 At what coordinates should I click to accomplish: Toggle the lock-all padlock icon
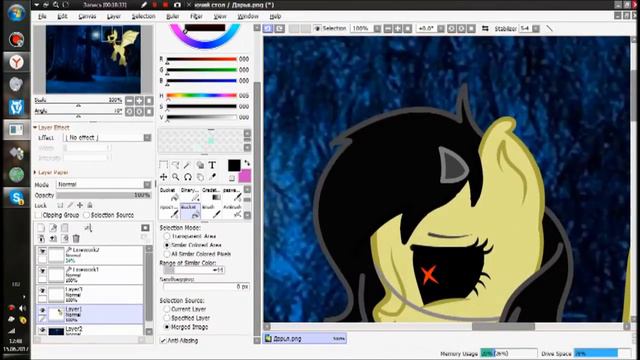[x=90, y=205]
